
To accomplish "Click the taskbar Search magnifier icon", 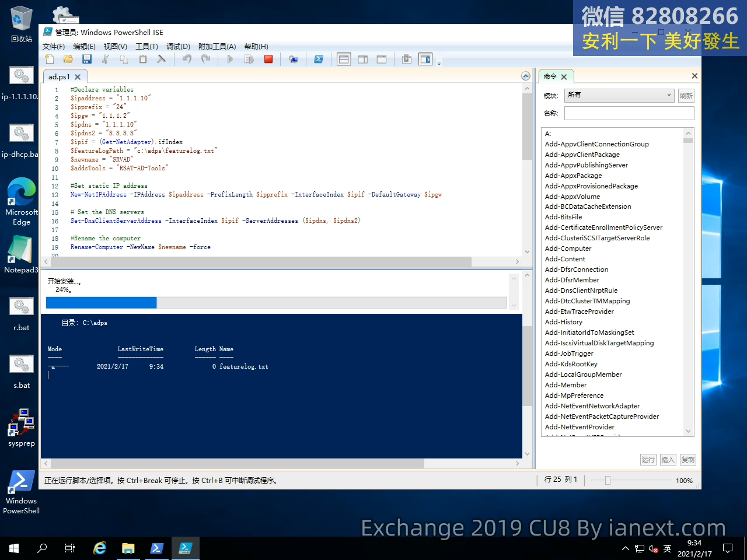I will click(x=42, y=548).
